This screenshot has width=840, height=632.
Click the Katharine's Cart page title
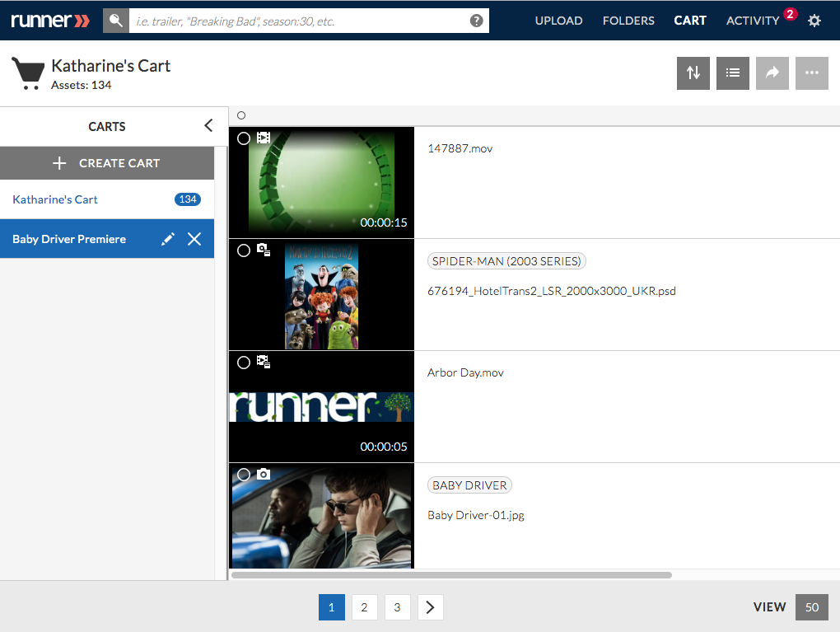pos(111,65)
